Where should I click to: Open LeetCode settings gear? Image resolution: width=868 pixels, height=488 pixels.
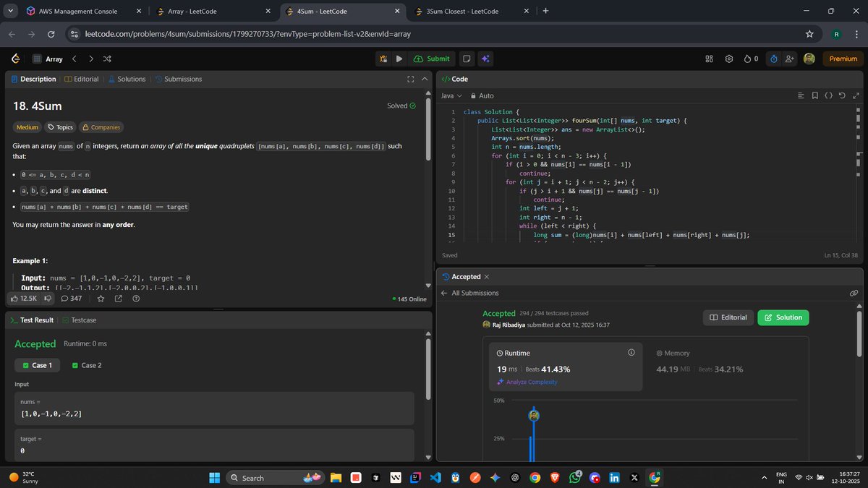(729, 59)
